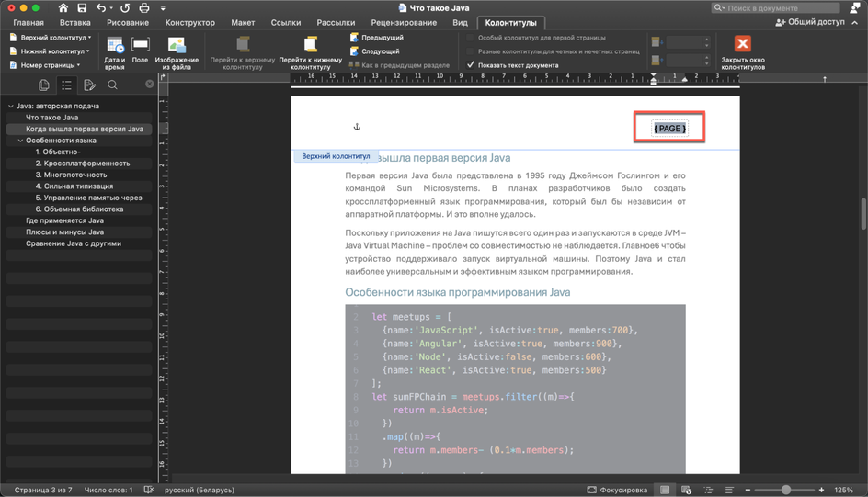Collapse the 'Java: авторская подача' heading

(x=10, y=106)
